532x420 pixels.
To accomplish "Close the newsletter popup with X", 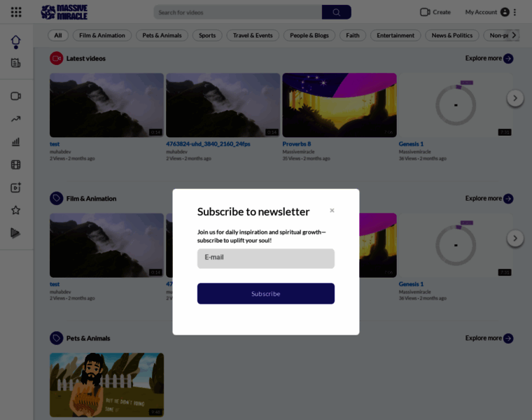I will click(x=332, y=210).
